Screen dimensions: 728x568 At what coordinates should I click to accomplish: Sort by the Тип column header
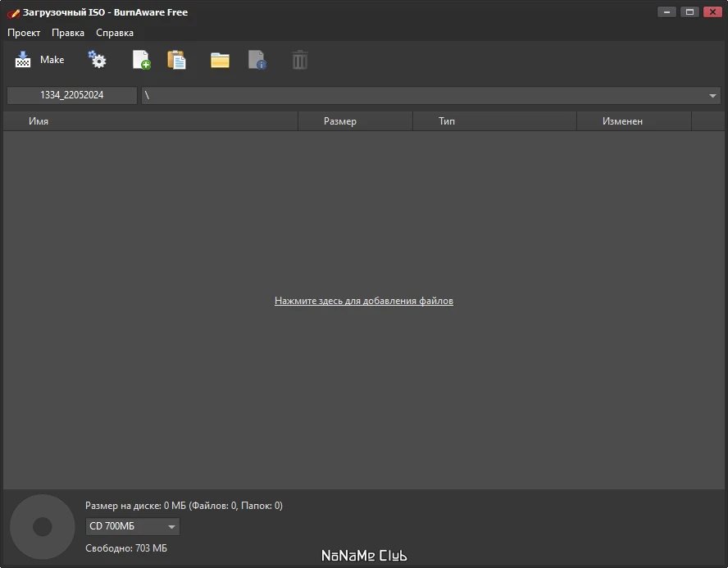(x=494, y=121)
